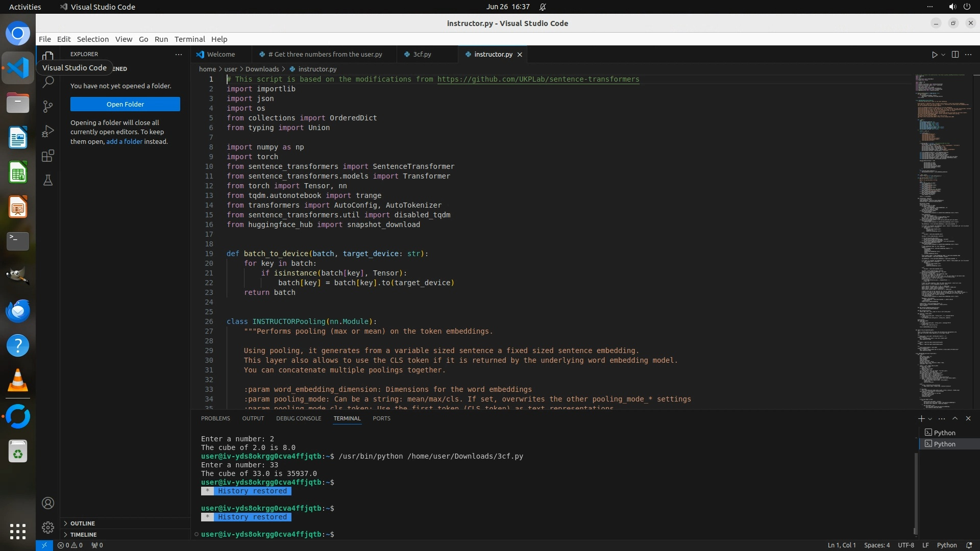This screenshot has height=551, width=980.
Task: Run the Python file with play button
Action: point(934,55)
